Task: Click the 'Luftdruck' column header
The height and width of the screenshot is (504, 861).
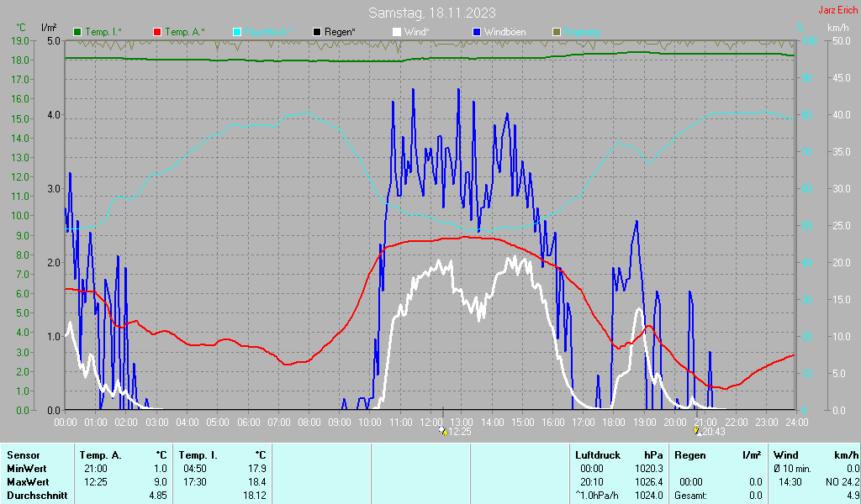Action: tap(598, 455)
